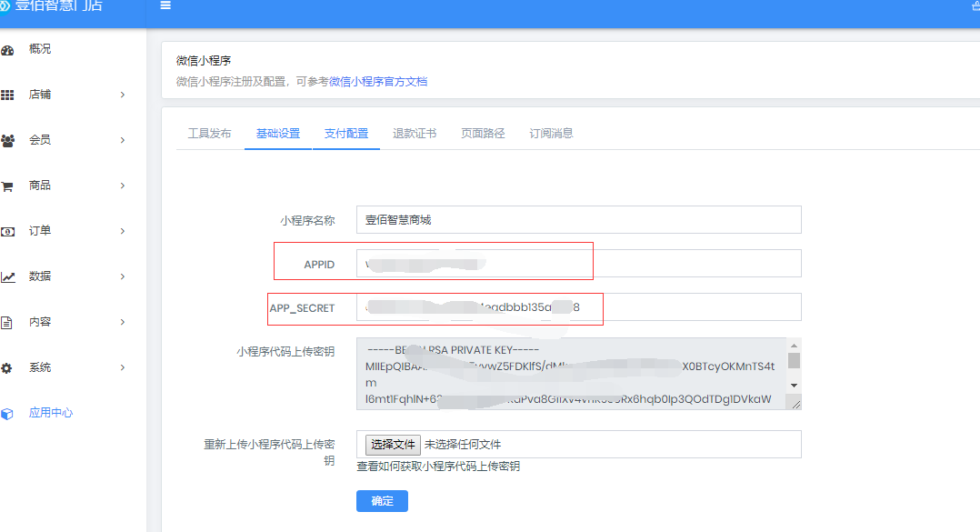Open the 订阅消息 tab
The image size is (980, 532).
[x=551, y=134]
